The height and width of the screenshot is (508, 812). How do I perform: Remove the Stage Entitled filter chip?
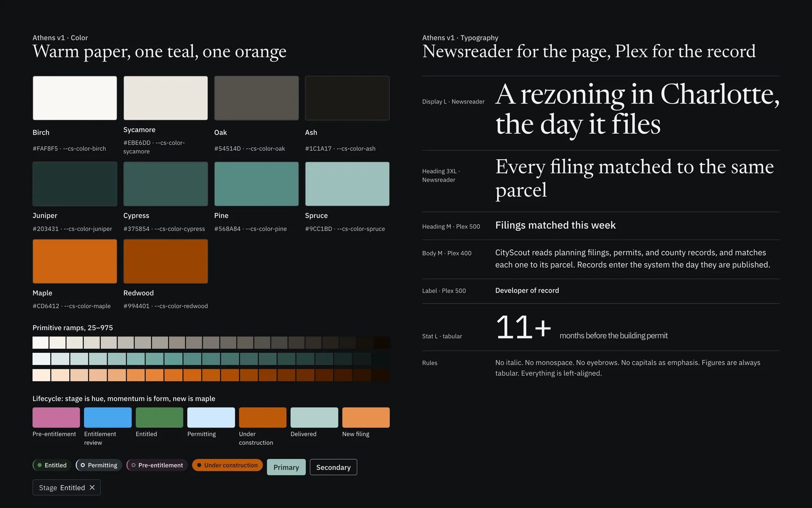coord(92,487)
